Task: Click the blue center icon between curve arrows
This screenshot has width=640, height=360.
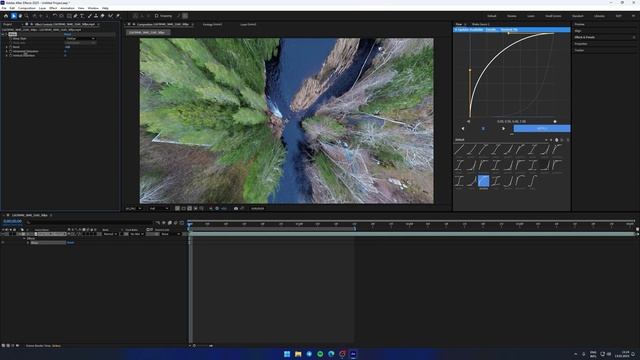Action: [483, 129]
